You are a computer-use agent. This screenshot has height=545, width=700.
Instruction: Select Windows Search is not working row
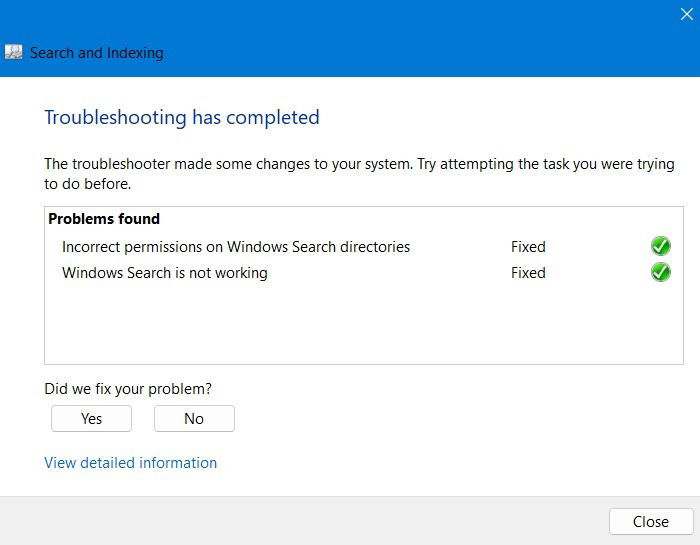click(x=364, y=273)
